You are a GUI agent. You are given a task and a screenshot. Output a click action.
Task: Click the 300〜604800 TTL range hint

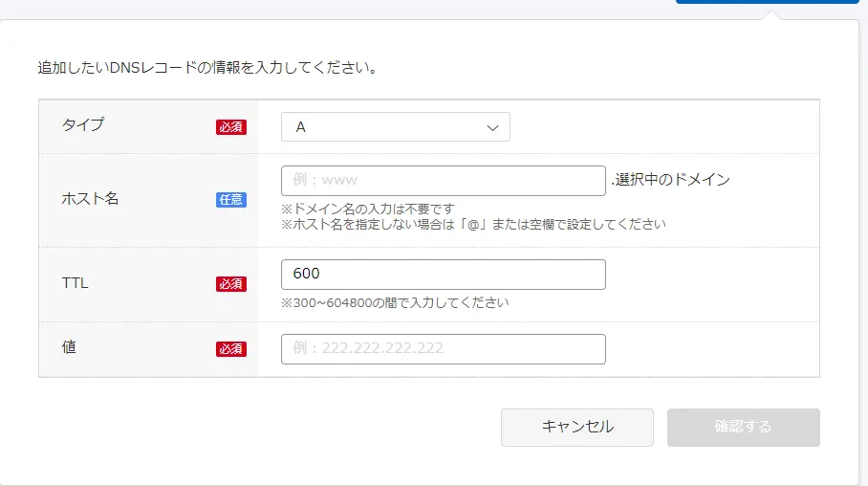(x=395, y=302)
